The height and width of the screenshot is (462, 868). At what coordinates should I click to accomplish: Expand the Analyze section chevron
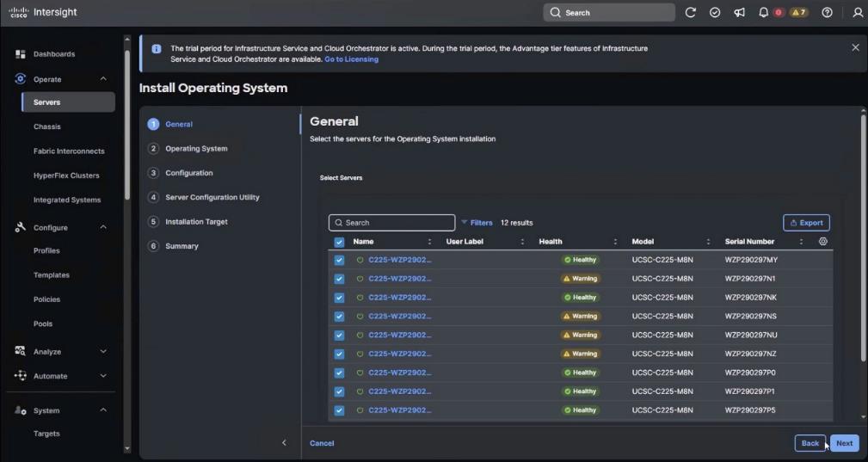click(x=103, y=351)
